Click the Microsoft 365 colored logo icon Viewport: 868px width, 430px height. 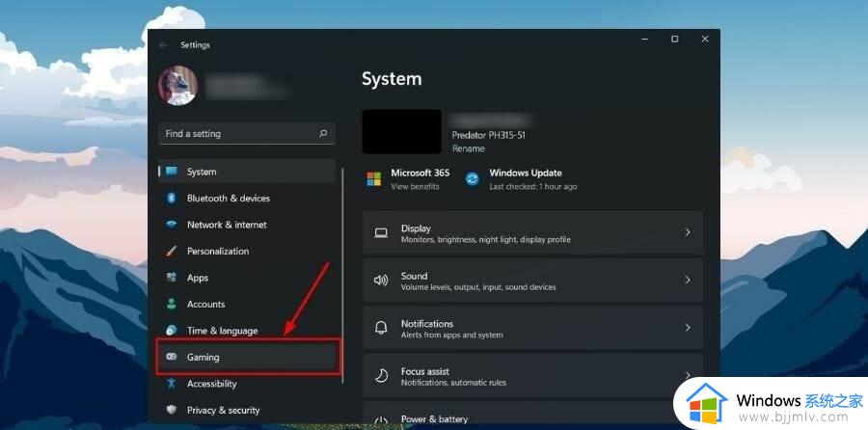(374, 179)
